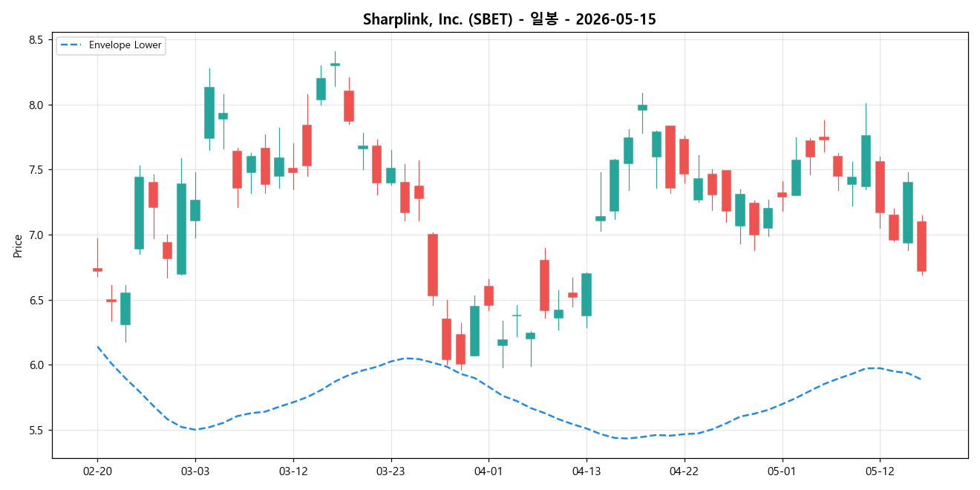This screenshot has width=980, height=490.
Task: Click the highest candle near 8.3
Action: pyautogui.click(x=335, y=65)
